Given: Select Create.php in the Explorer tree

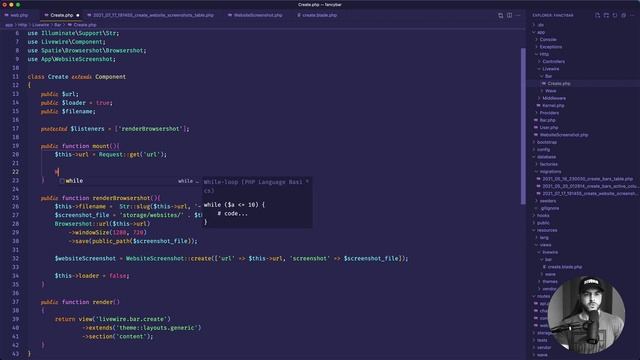Looking at the screenshot, I should pyautogui.click(x=559, y=84).
